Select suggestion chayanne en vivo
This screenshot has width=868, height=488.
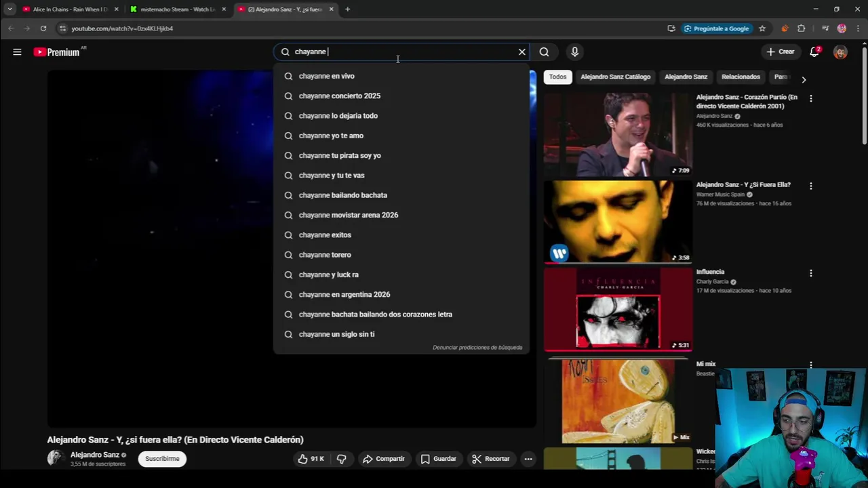click(x=401, y=76)
